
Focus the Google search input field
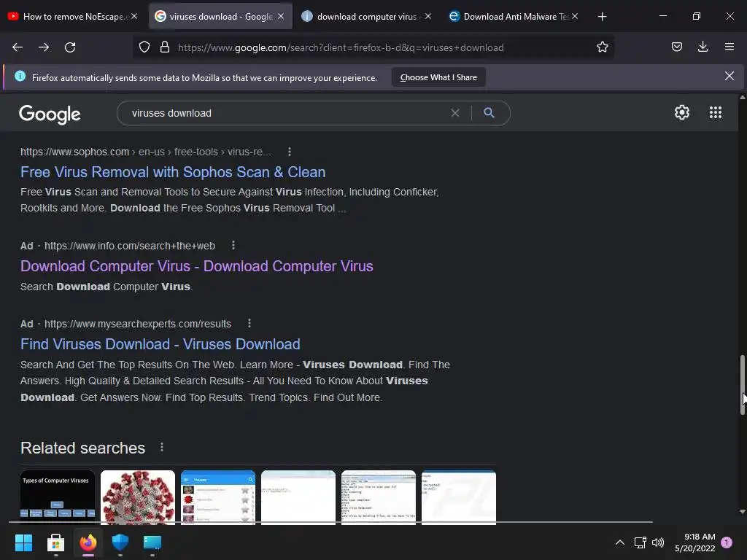[x=286, y=113]
